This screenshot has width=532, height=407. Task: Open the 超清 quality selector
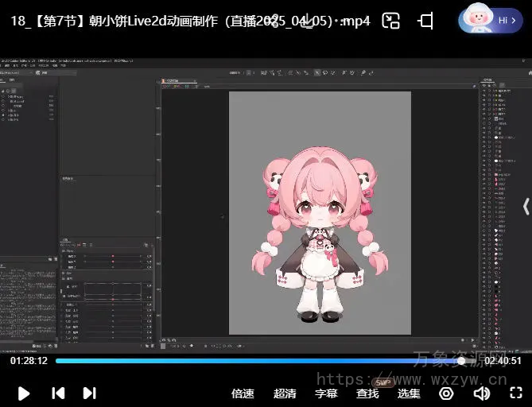tap(285, 393)
